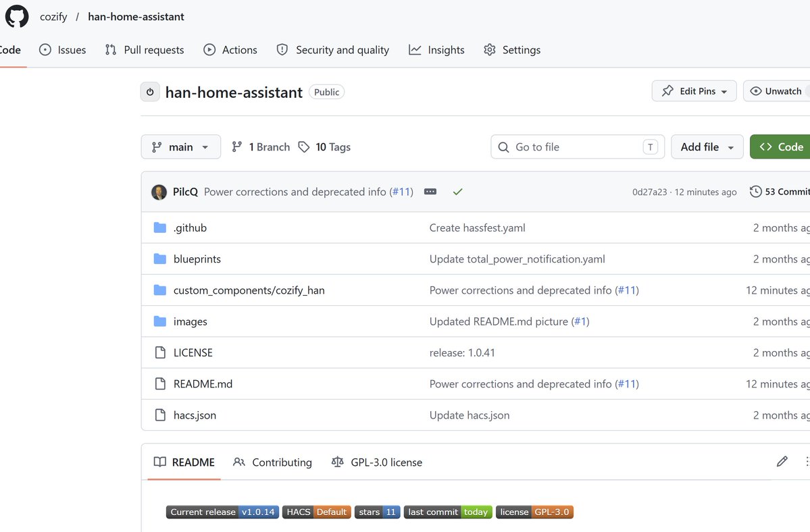
Task: Open commit Update total_power_notification.yaml
Action: click(x=517, y=259)
